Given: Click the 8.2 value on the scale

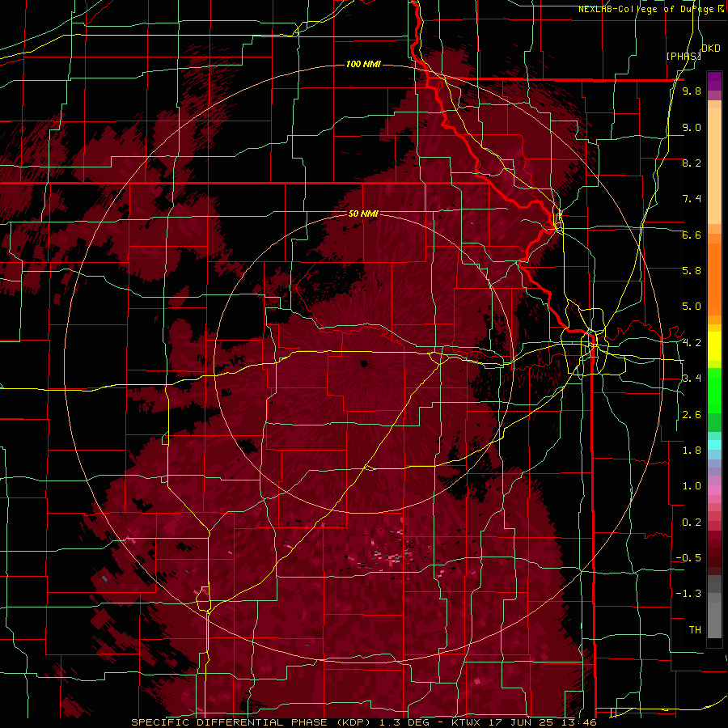Looking at the screenshot, I should (692, 163).
